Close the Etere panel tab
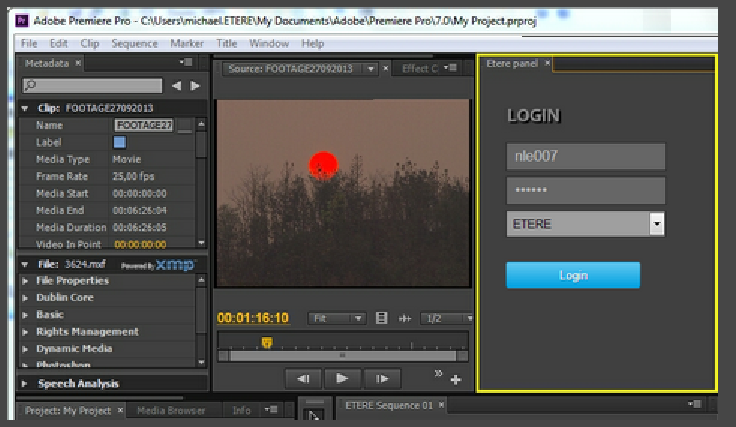This screenshot has height=427, width=736. point(548,64)
